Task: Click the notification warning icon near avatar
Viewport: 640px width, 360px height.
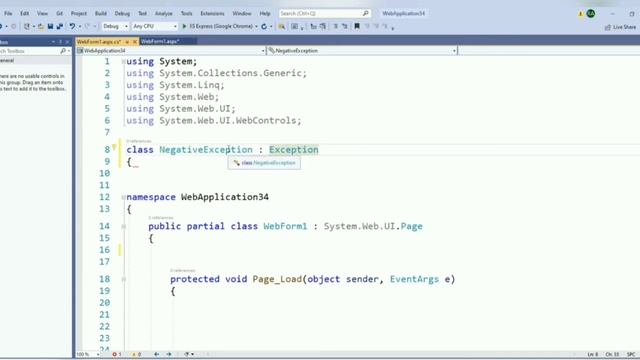Action: 580,14
